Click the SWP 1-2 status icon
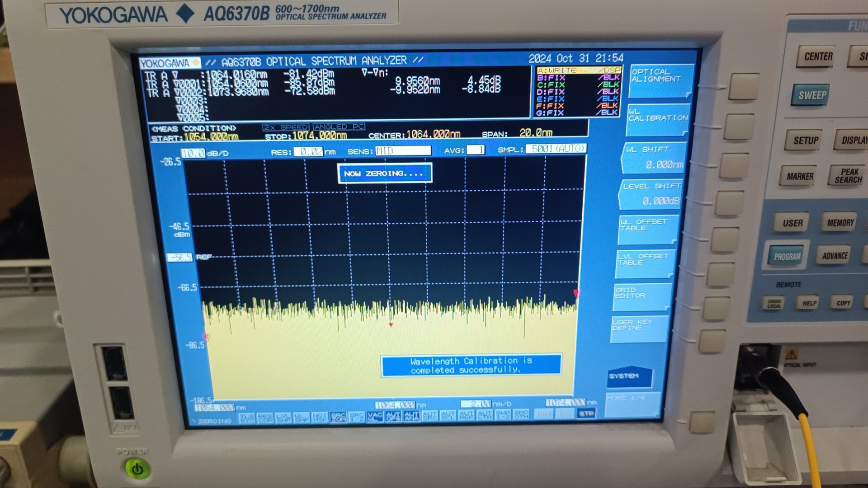This screenshot has width=868, height=488. pos(503,414)
